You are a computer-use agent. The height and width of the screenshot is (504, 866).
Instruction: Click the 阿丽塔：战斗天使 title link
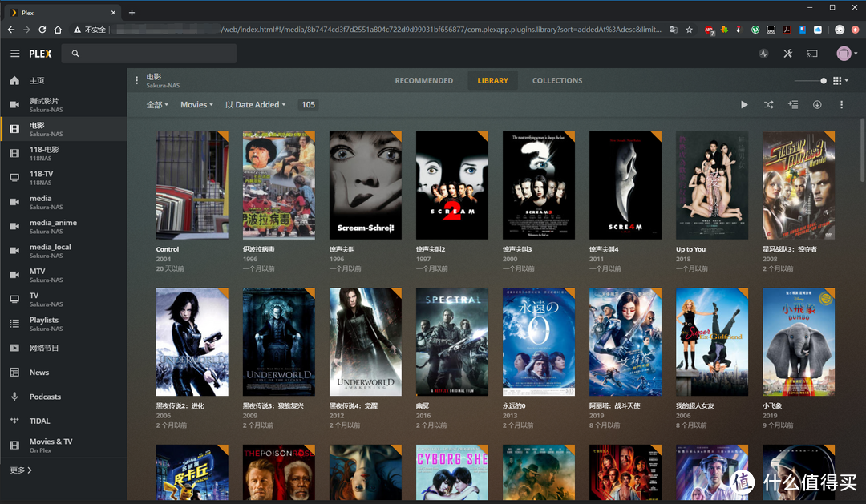point(615,405)
